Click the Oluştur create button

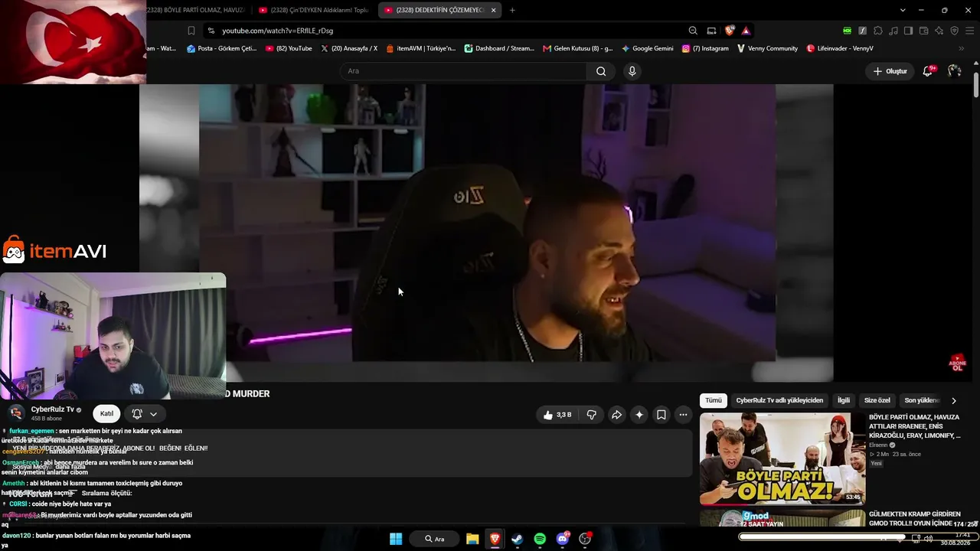coord(890,71)
